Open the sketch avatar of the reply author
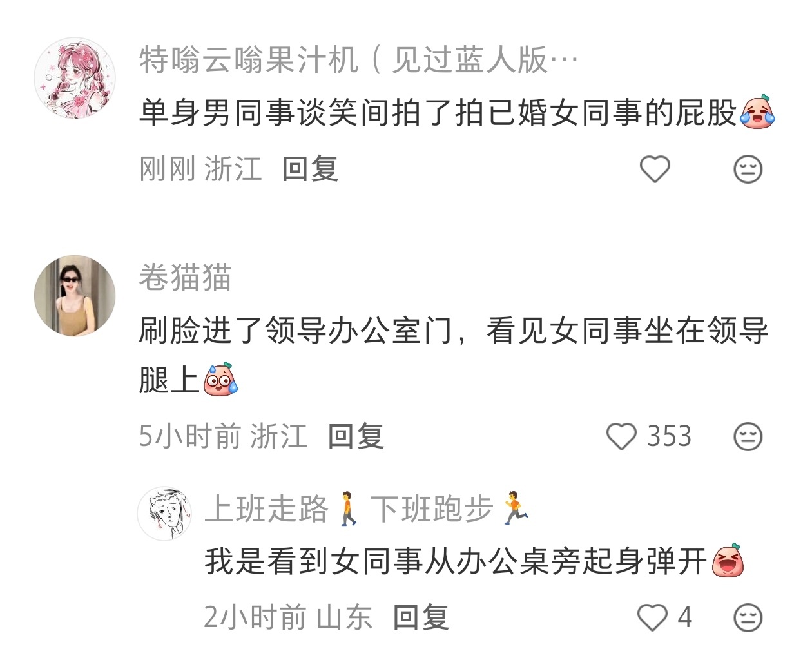 [165, 514]
